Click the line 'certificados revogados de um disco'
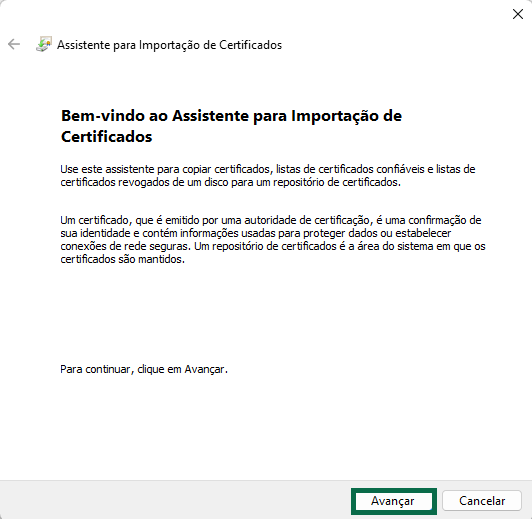Viewport: 532px width, 519px height. click(230, 182)
